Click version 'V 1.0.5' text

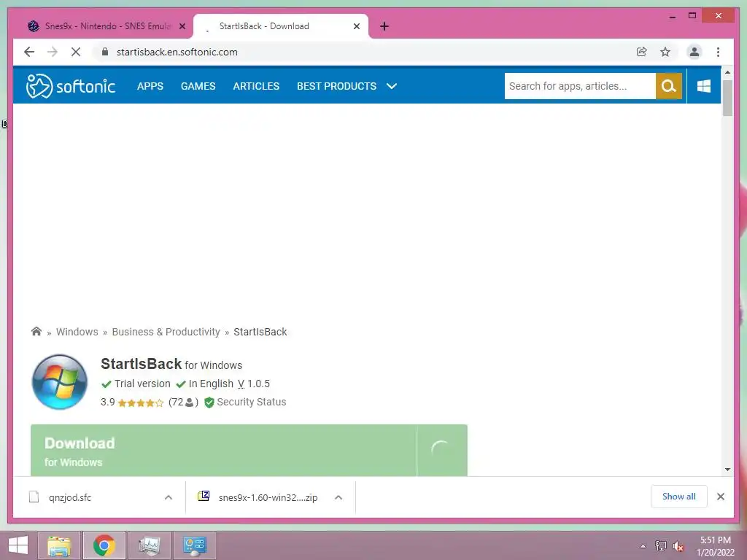253,384
